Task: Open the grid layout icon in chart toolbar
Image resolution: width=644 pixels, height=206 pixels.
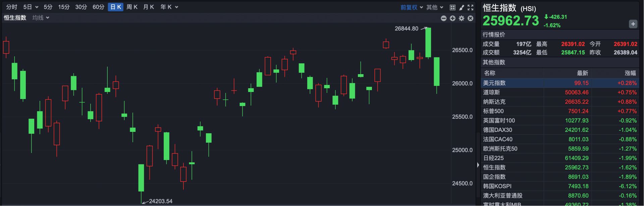Action: pos(452,7)
